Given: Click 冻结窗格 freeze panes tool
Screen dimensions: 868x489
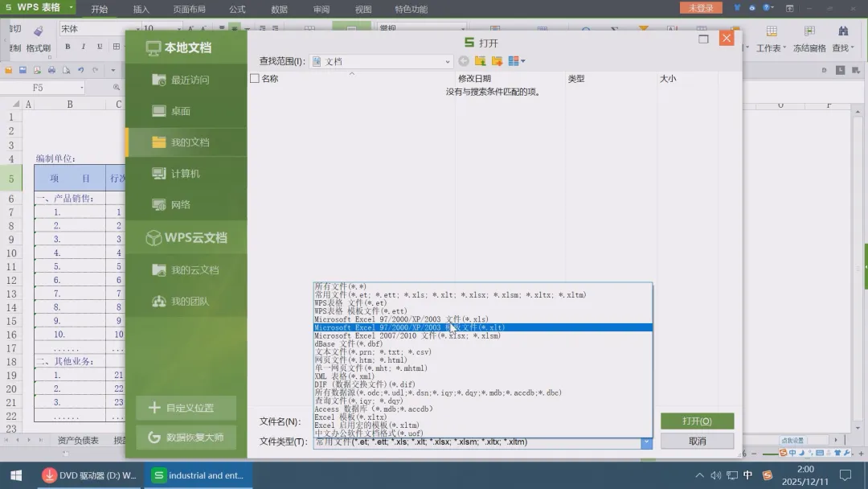Looking at the screenshot, I should [809, 39].
